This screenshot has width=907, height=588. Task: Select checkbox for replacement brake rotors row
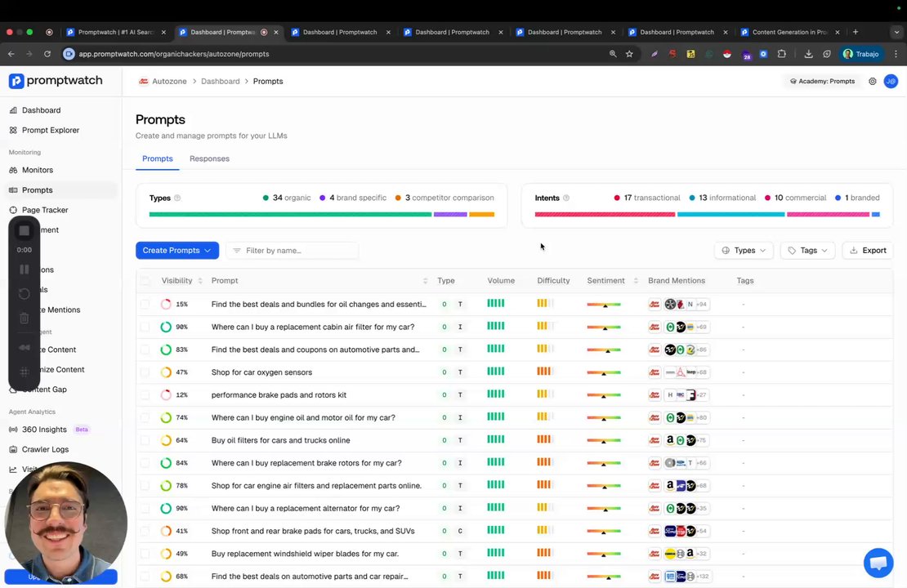[x=145, y=463]
